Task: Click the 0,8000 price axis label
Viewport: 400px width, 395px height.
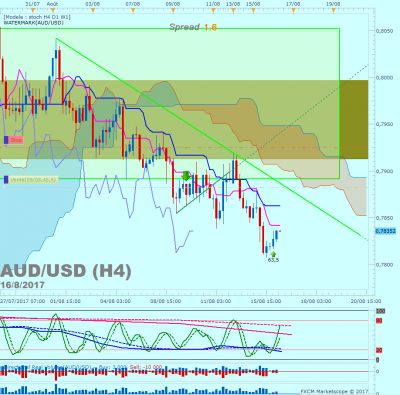Action: click(x=384, y=77)
